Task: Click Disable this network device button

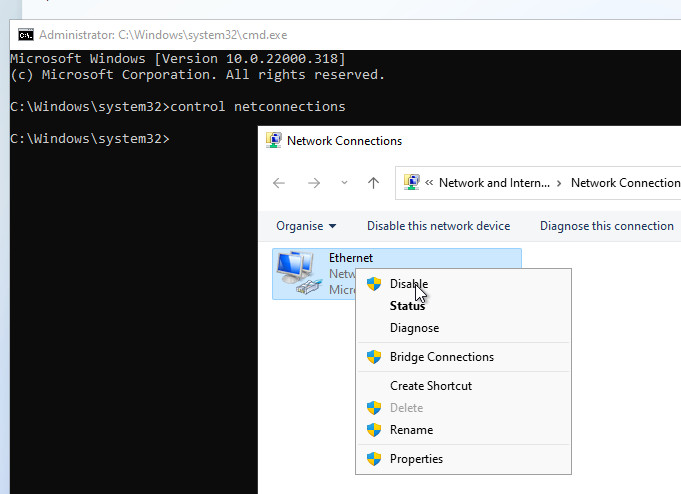Action: pyautogui.click(x=438, y=226)
